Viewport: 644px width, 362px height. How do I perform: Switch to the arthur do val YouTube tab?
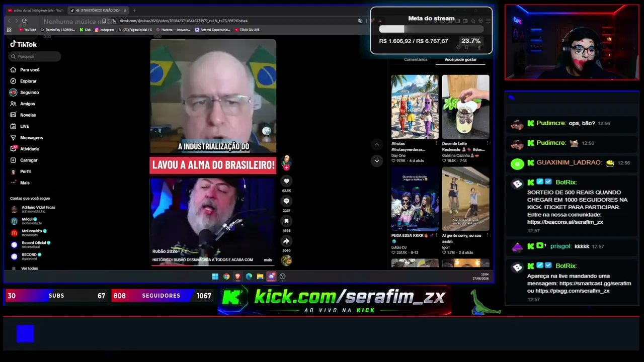(35, 10)
